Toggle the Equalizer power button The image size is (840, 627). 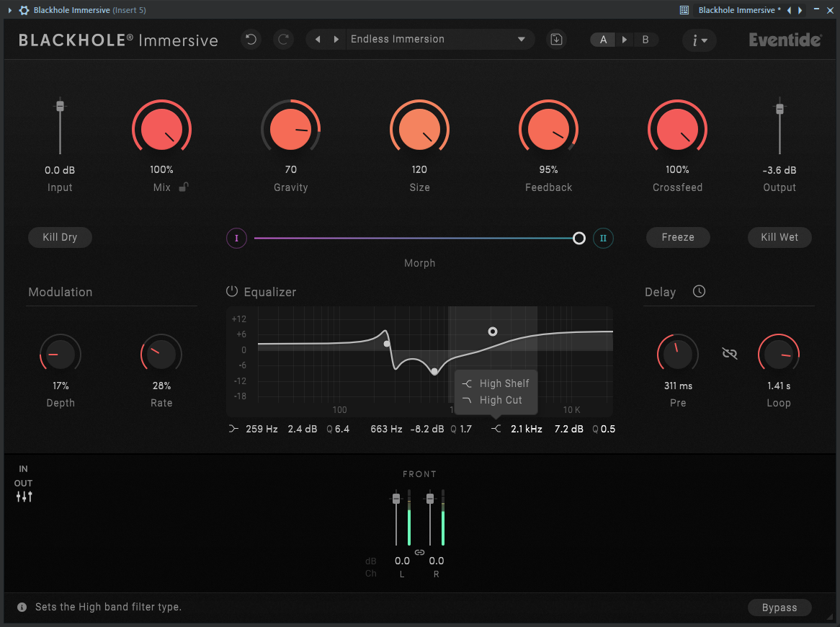point(231,292)
